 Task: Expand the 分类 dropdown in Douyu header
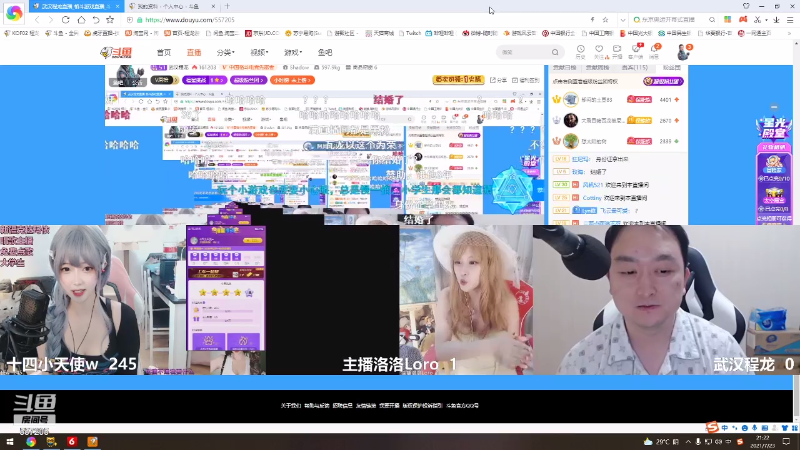(226, 52)
